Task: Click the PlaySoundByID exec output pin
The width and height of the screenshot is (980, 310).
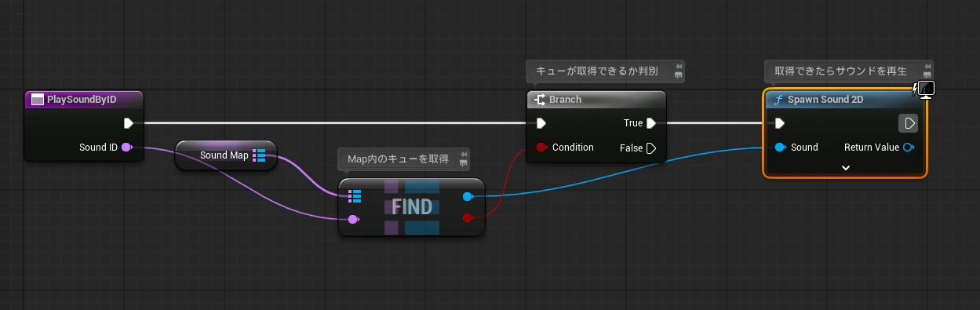Action: pos(129,123)
